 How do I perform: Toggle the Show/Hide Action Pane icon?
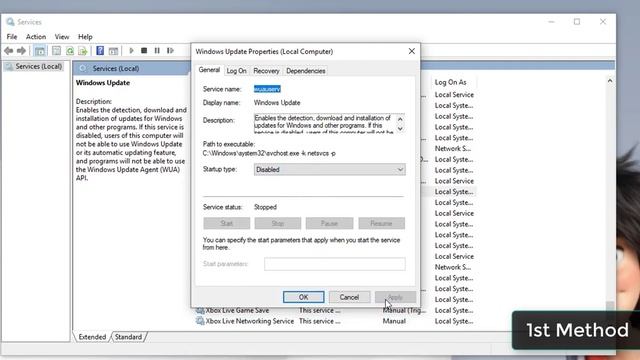point(113,51)
